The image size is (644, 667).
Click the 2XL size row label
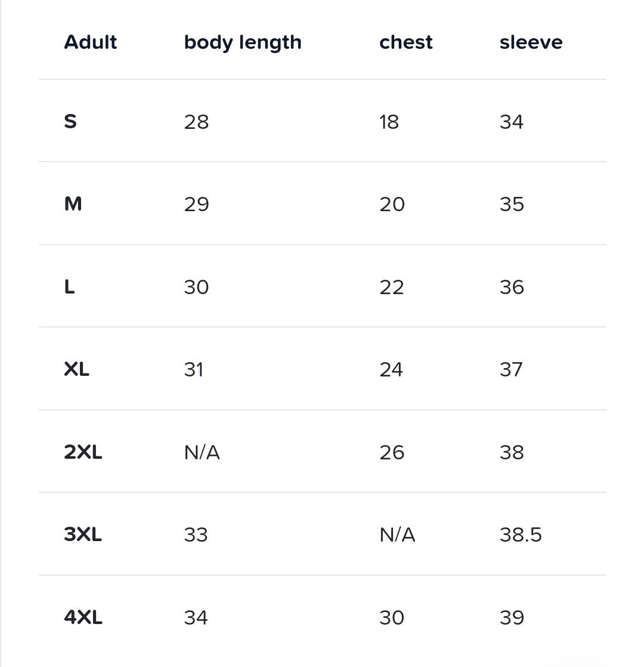pos(83,452)
